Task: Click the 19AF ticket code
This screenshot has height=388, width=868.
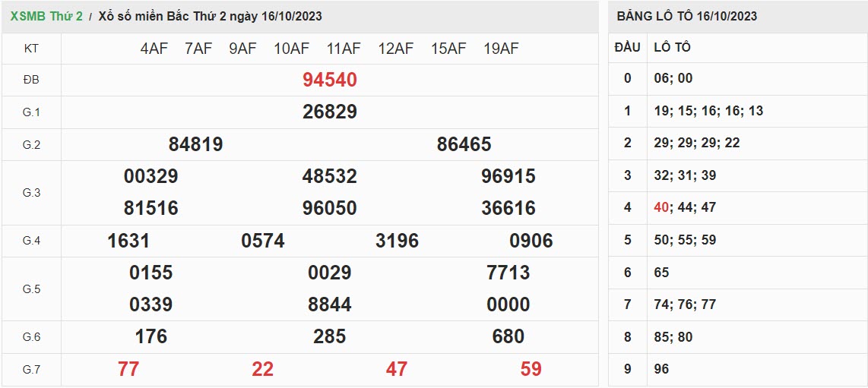Action: pyautogui.click(x=501, y=49)
